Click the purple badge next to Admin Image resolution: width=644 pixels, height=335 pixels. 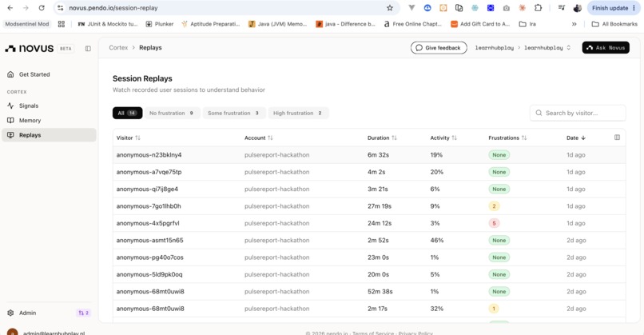click(x=83, y=313)
